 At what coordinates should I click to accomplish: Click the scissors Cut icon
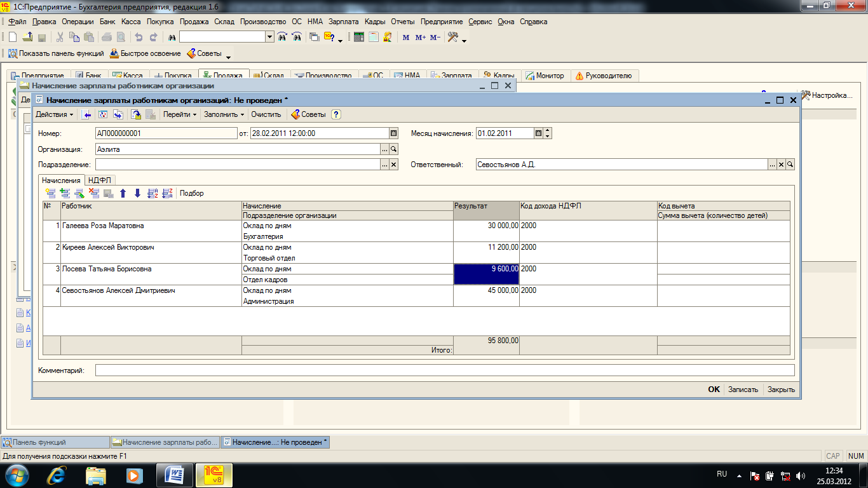60,37
